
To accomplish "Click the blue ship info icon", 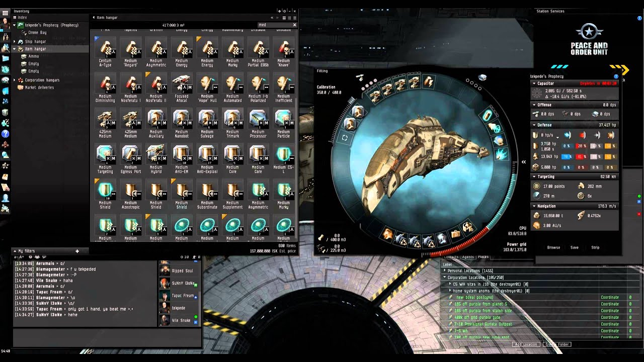I will point(616,76).
